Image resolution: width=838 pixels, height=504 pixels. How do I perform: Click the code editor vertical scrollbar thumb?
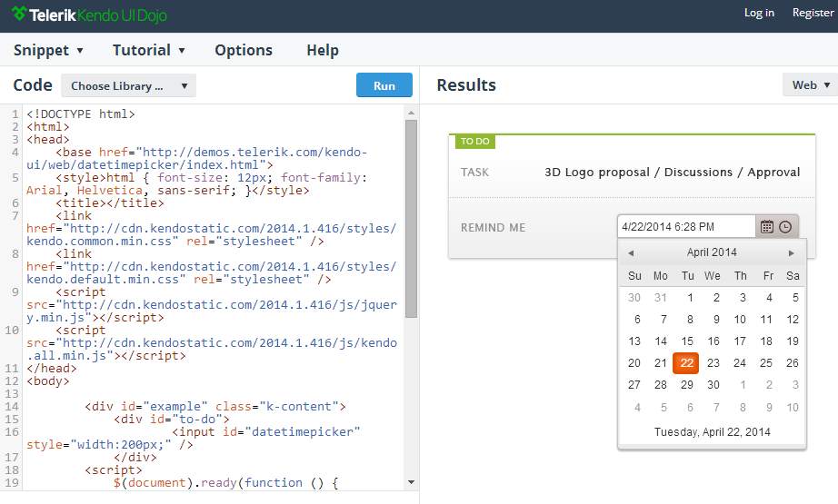[x=411, y=219]
